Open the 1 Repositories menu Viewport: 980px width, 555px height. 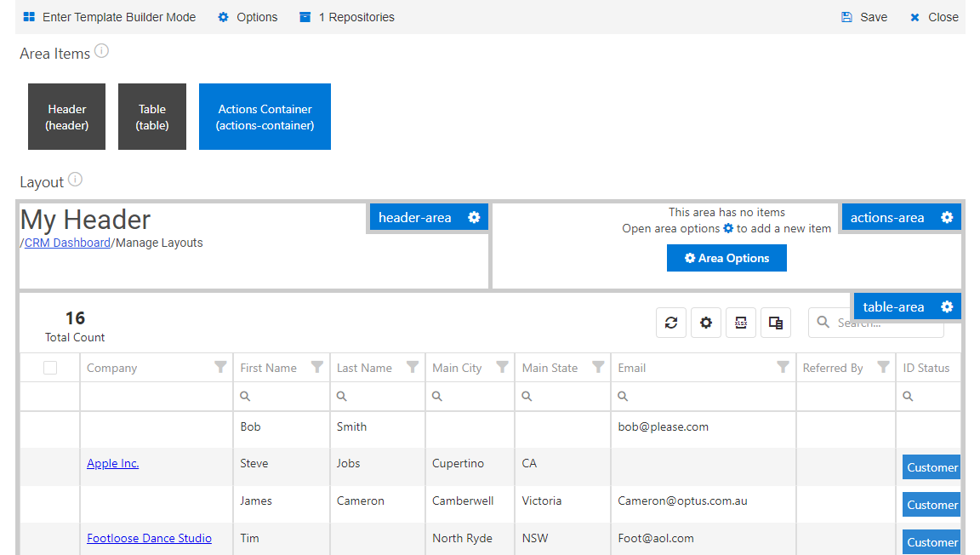coord(347,17)
